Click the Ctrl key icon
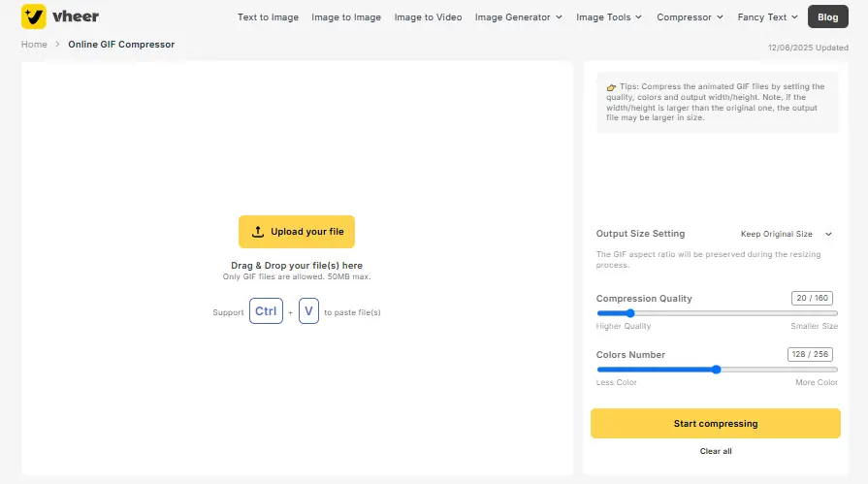 [266, 311]
